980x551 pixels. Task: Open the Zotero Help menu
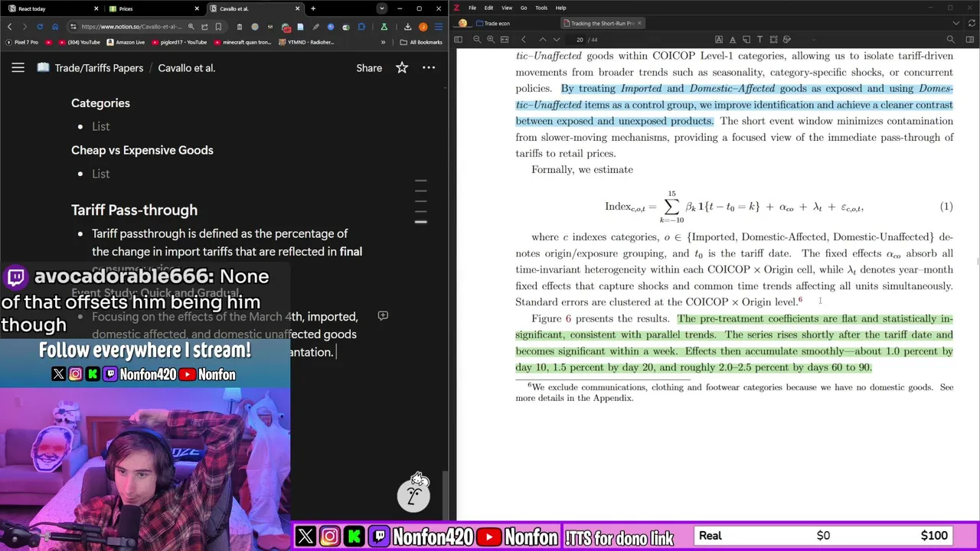[x=560, y=8]
